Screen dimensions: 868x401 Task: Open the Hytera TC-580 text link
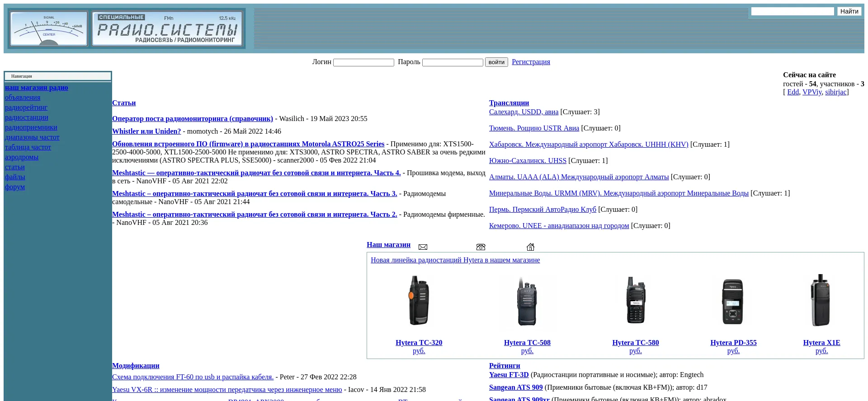pos(636,343)
